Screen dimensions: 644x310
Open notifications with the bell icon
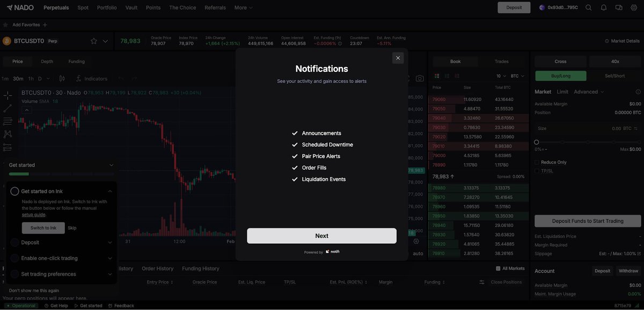click(604, 7)
